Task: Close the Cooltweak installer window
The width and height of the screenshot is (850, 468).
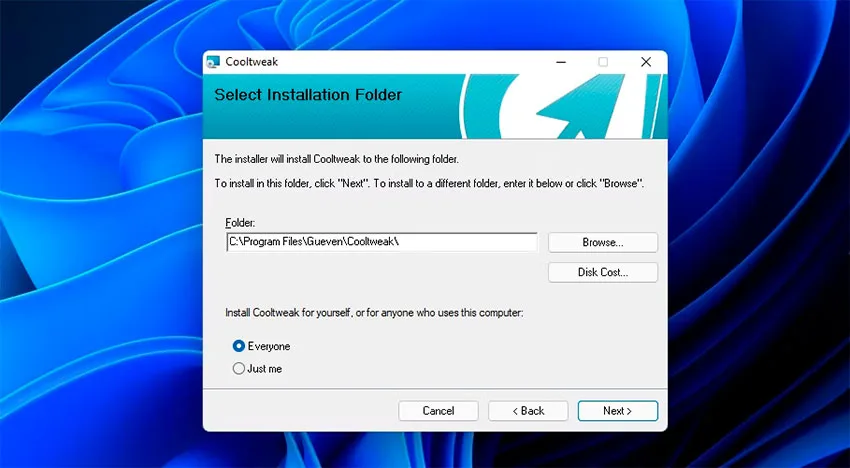Action: [x=646, y=62]
